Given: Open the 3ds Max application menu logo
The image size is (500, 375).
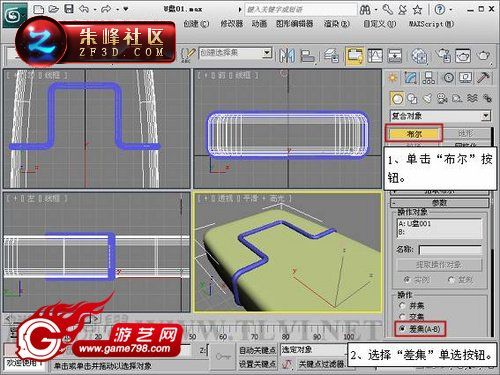Looking at the screenshot, I should point(14,14).
